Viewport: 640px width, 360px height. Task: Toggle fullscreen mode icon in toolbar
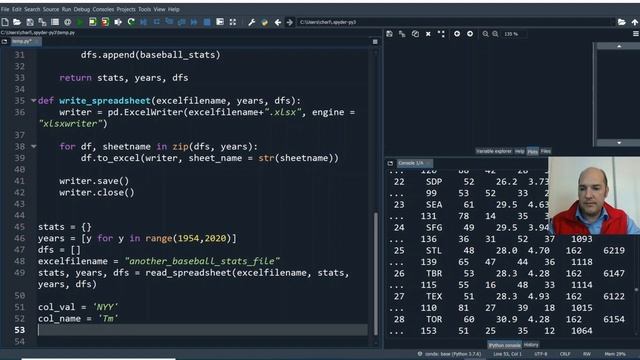(x=233, y=22)
